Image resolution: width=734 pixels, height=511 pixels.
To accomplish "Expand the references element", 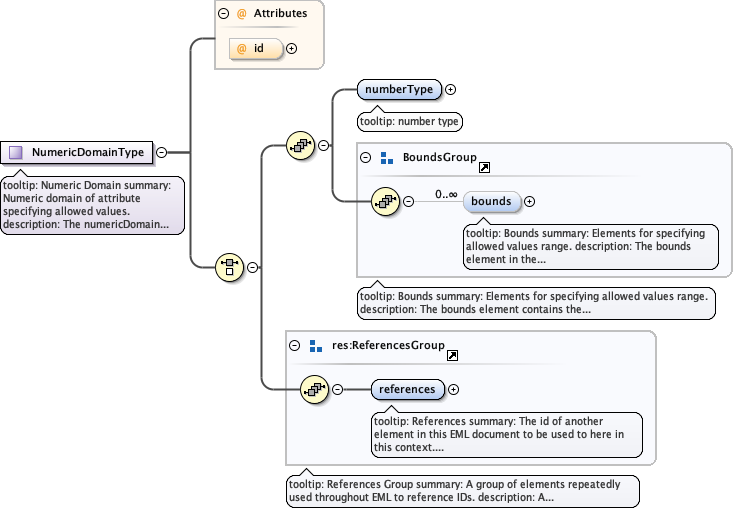I will (x=453, y=389).
